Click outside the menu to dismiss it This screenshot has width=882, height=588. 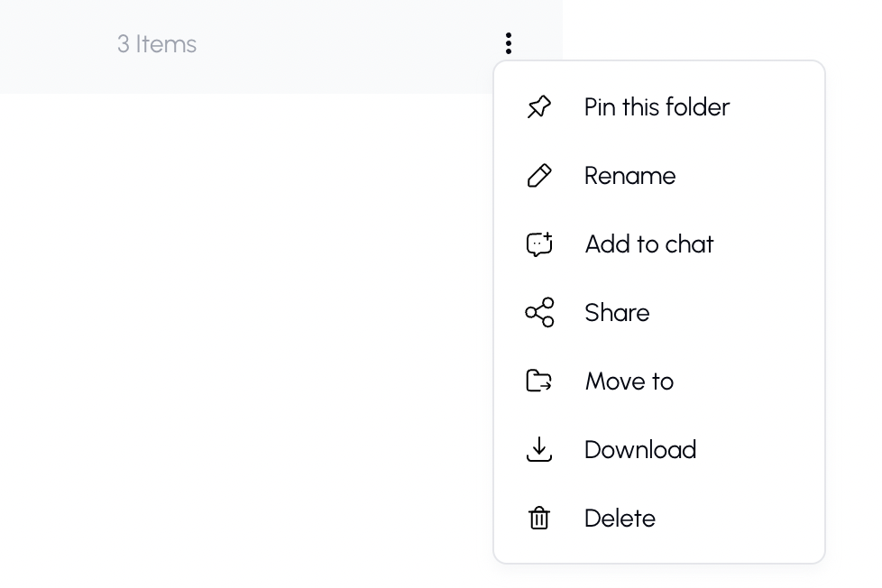click(225, 361)
